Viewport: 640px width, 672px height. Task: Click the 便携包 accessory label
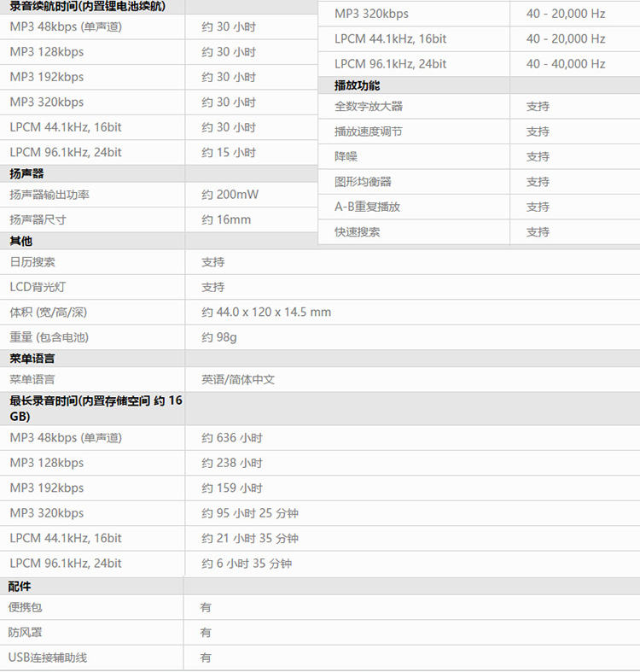26,608
